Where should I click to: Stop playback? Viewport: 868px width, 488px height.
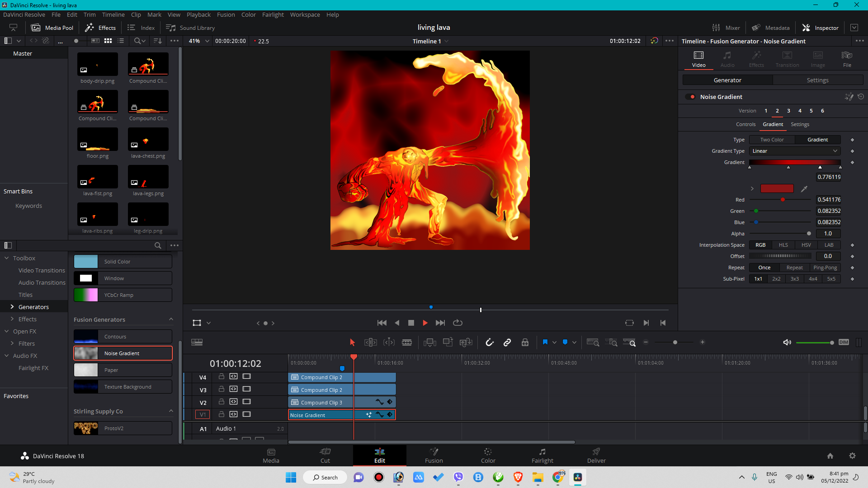click(x=411, y=323)
